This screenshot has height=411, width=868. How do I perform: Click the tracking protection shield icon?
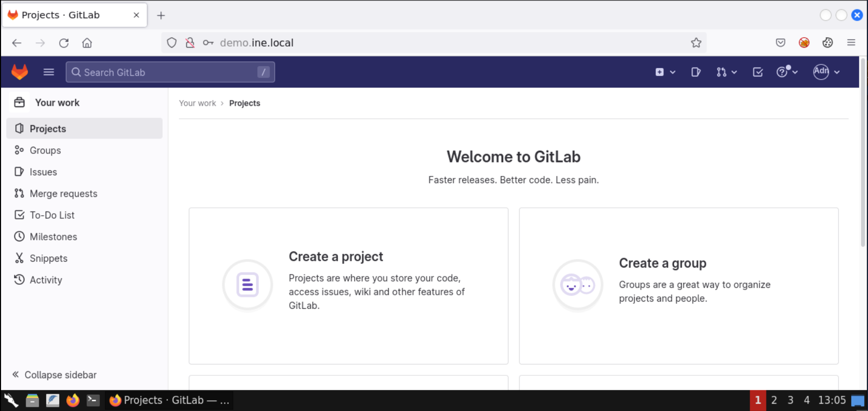(x=172, y=43)
